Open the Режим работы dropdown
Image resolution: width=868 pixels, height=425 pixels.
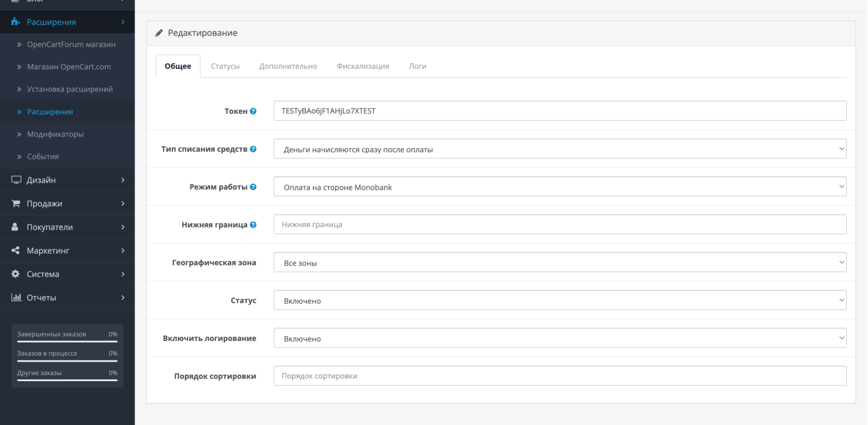[x=560, y=187]
